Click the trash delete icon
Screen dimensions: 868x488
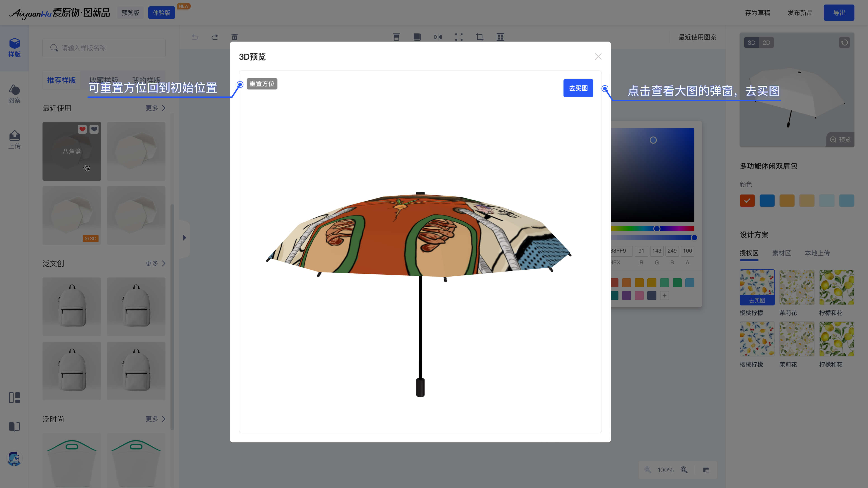235,37
